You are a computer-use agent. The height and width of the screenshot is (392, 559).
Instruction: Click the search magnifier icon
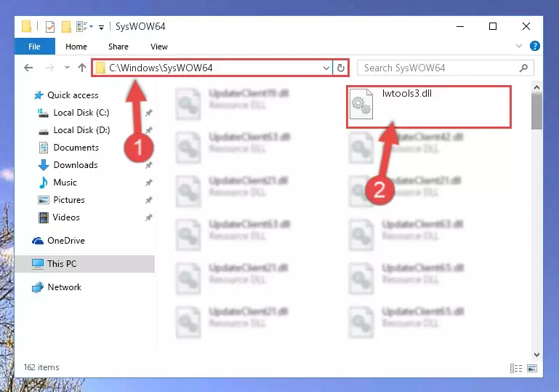[x=523, y=68]
